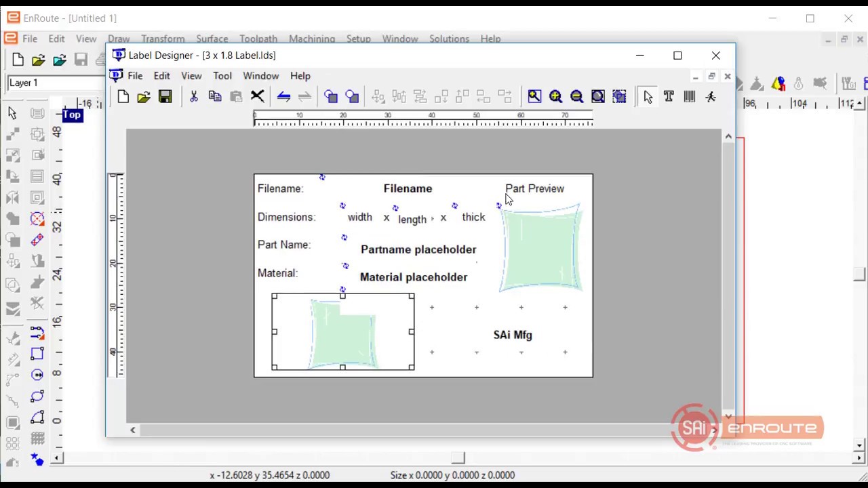Viewport: 868px width, 488px height.
Task: Select the thick field on the label
Action: (x=473, y=217)
